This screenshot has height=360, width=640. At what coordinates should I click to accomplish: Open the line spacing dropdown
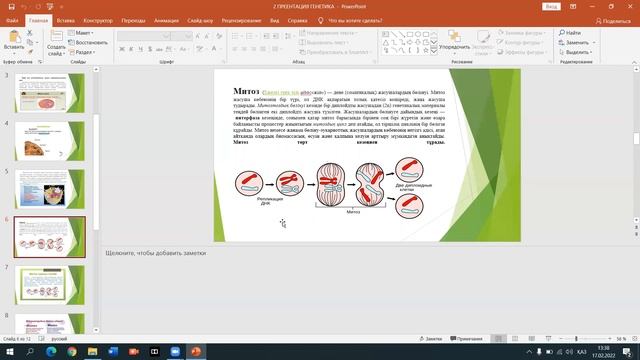click(289, 36)
